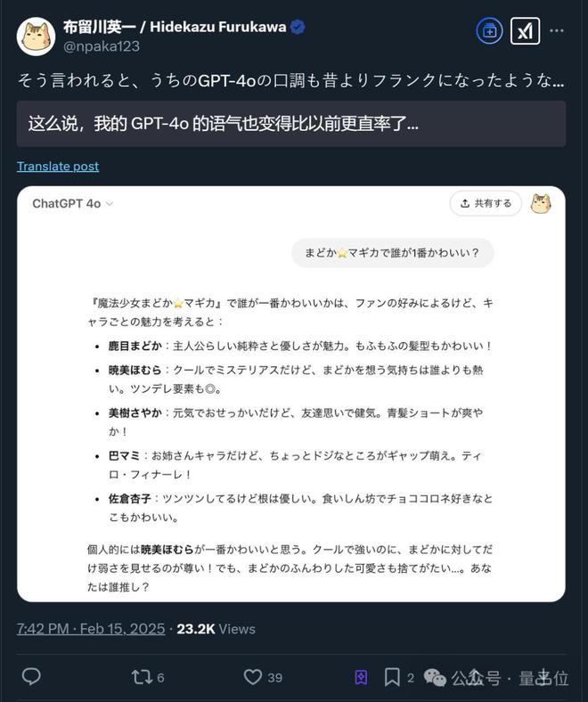Click the reply speech bubble icon
Image resolution: width=588 pixels, height=702 pixels.
click(31, 676)
